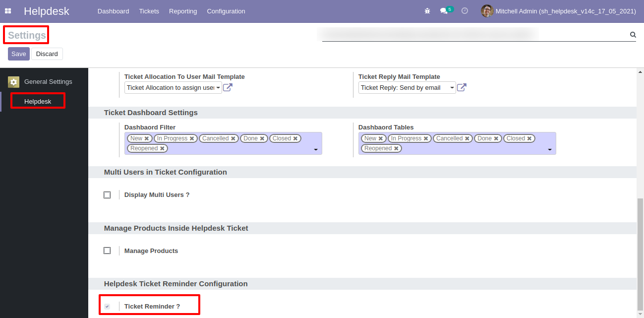Open the Reporting menu

click(x=183, y=11)
